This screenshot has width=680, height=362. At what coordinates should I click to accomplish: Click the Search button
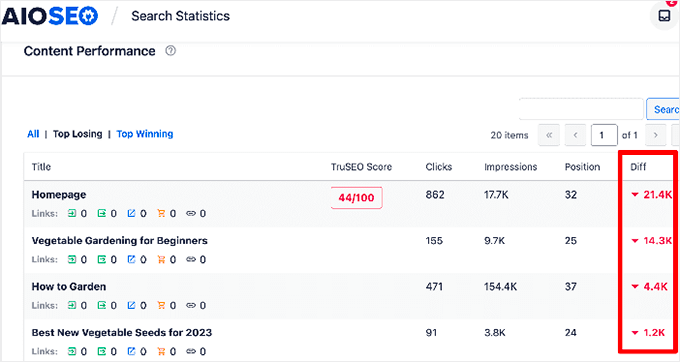(x=663, y=109)
